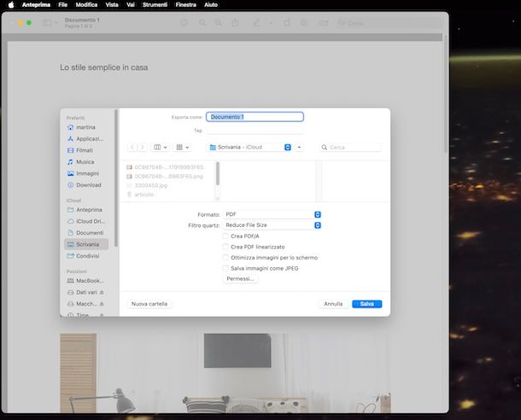Click the Salva button

tap(366, 304)
